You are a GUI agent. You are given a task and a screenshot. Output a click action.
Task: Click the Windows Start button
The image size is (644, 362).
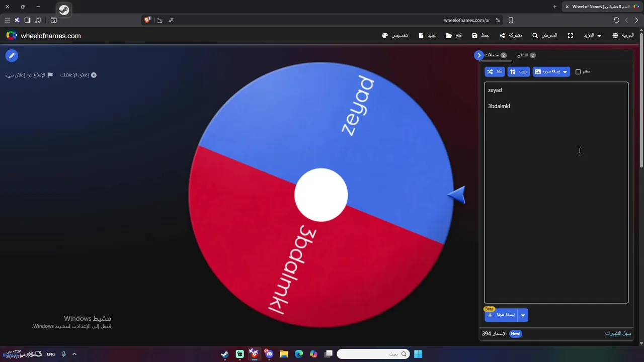point(418,354)
